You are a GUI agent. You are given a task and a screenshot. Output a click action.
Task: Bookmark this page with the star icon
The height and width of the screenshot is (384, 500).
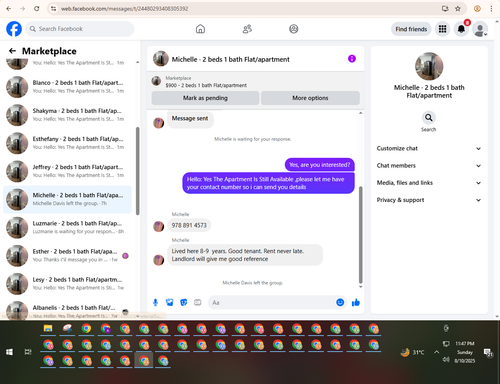tap(458, 9)
